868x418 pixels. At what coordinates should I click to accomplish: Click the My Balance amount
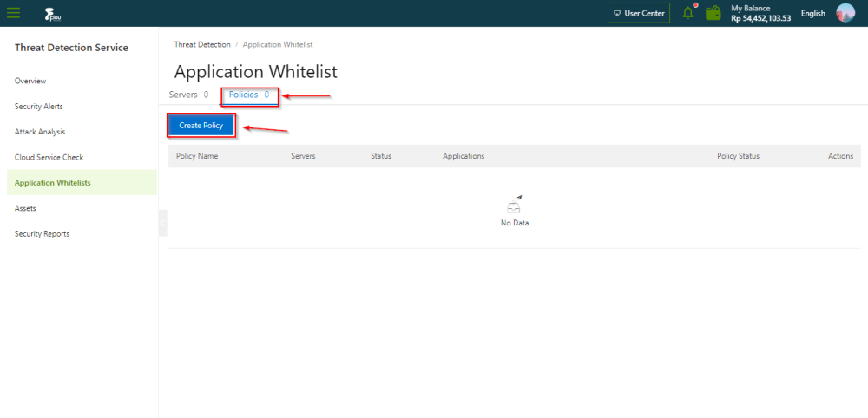(761, 17)
